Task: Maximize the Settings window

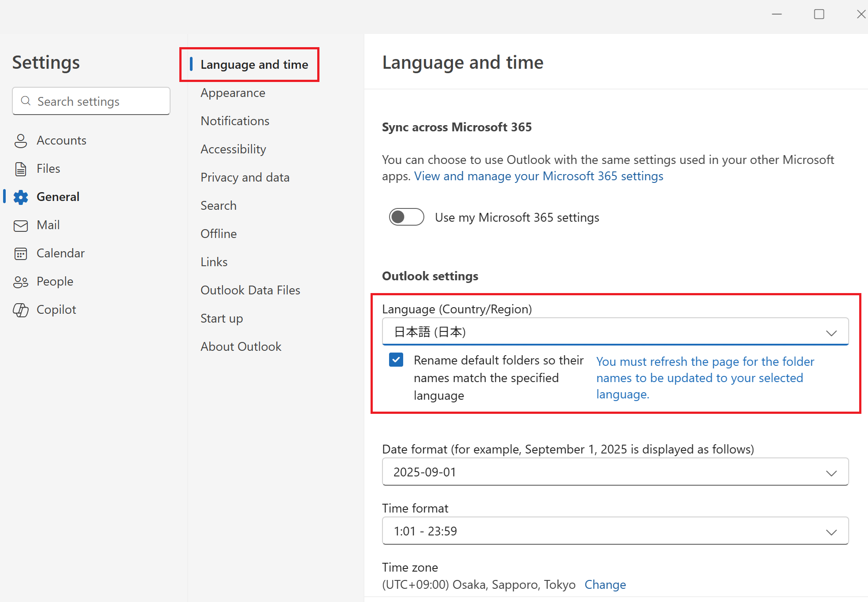Action: (x=819, y=14)
